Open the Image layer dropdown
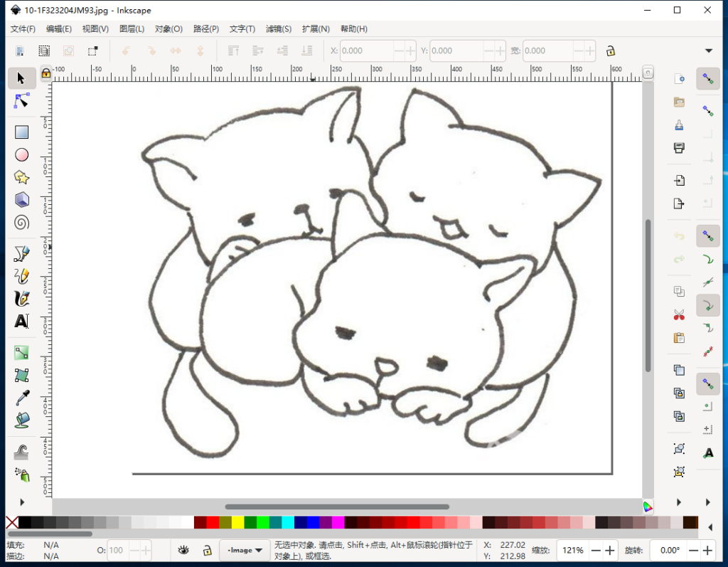The height and width of the screenshot is (567, 728). (x=243, y=550)
